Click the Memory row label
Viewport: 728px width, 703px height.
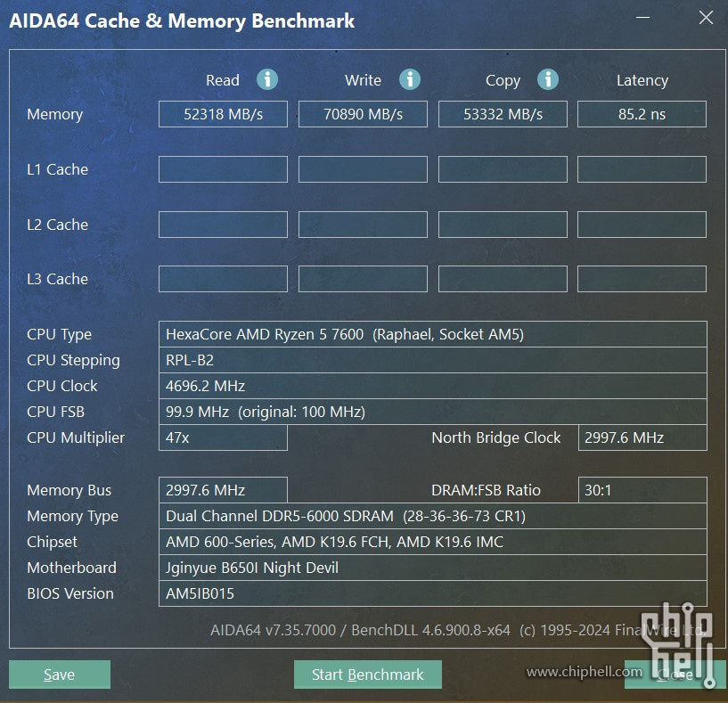point(54,114)
